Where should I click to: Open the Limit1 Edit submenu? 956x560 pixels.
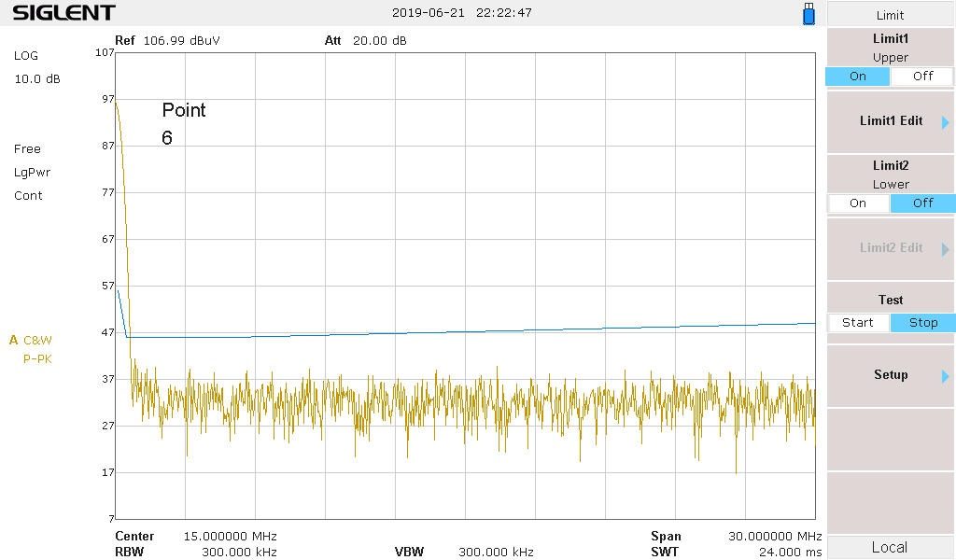(x=891, y=121)
